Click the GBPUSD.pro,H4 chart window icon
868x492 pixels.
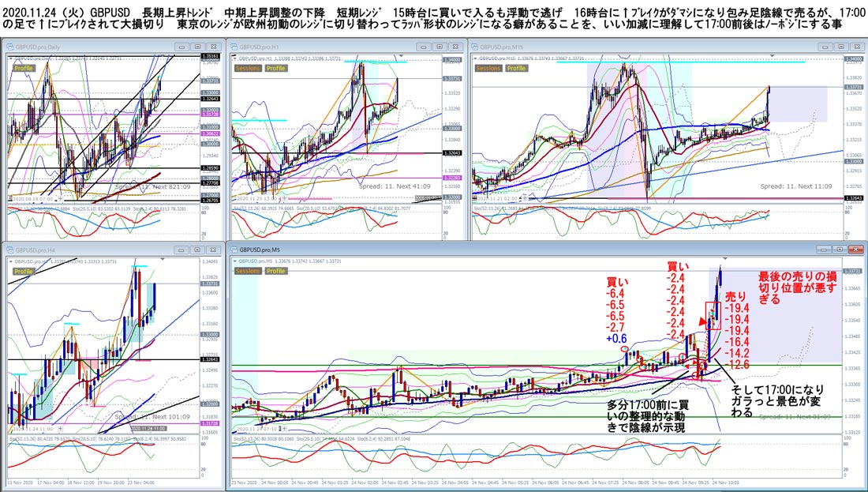click(x=10, y=250)
